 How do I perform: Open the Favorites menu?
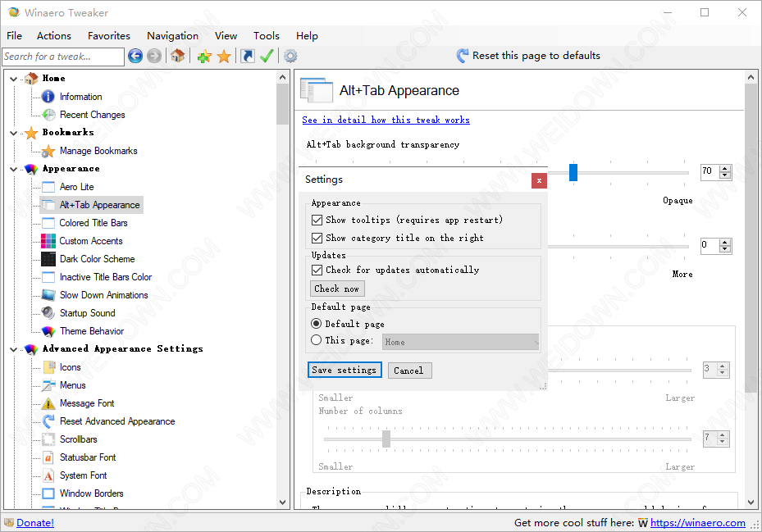109,36
